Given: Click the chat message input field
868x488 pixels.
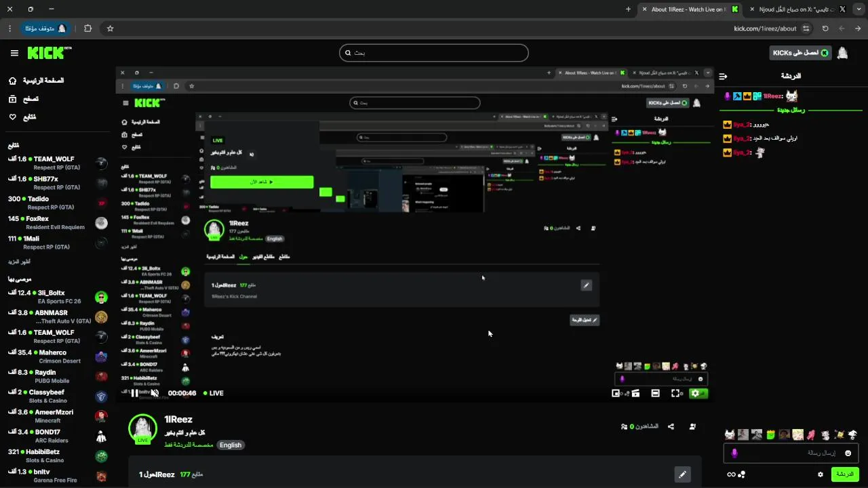Looking at the screenshot, I should [791, 453].
